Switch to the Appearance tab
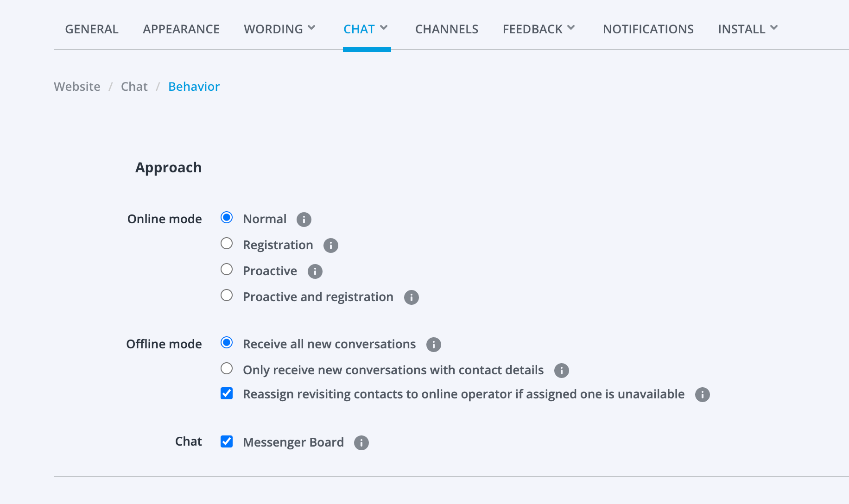Image resolution: width=849 pixels, height=504 pixels. (x=181, y=29)
